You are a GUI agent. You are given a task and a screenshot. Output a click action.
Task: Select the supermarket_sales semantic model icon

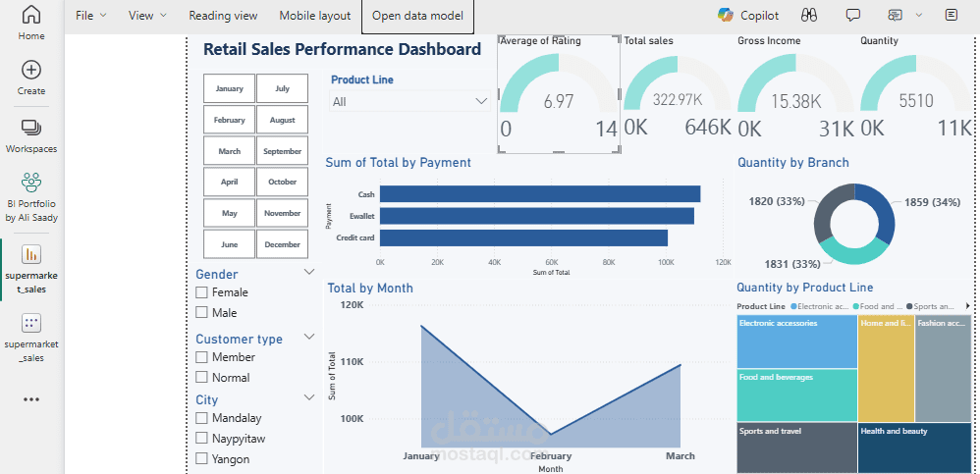[x=31, y=323]
